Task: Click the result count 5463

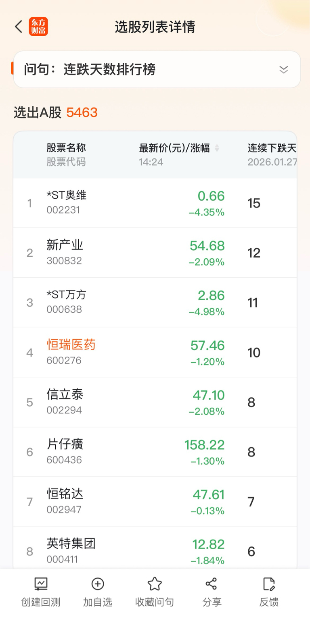Action: pyautogui.click(x=82, y=112)
